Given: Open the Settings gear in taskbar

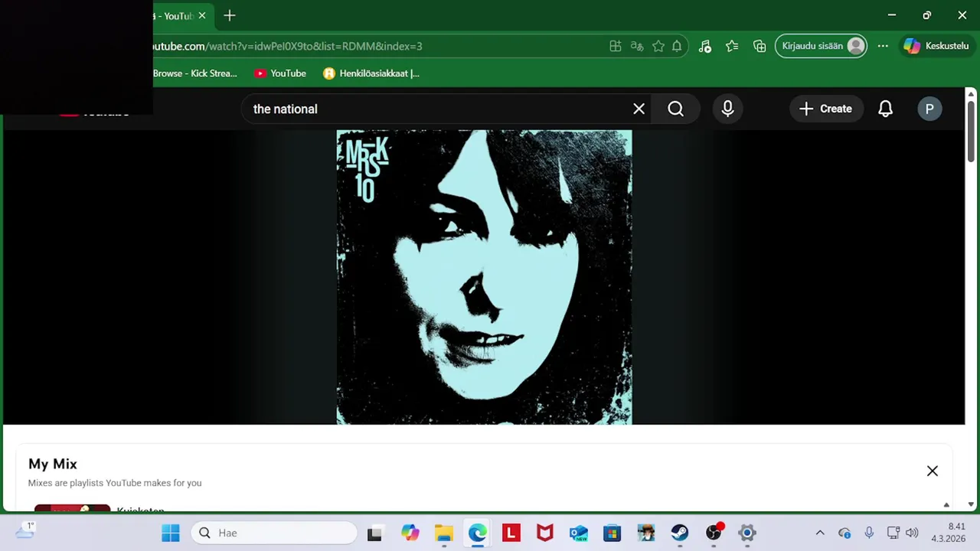Looking at the screenshot, I should [x=746, y=533].
